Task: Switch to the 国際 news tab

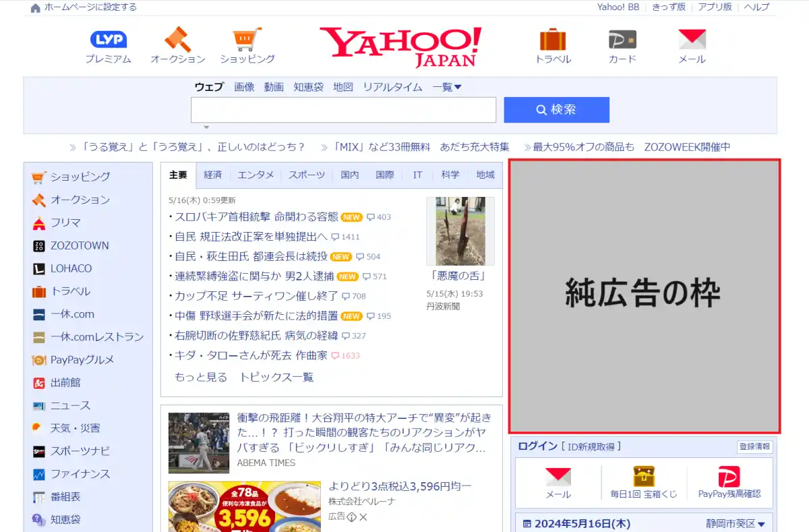Action: tap(385, 175)
